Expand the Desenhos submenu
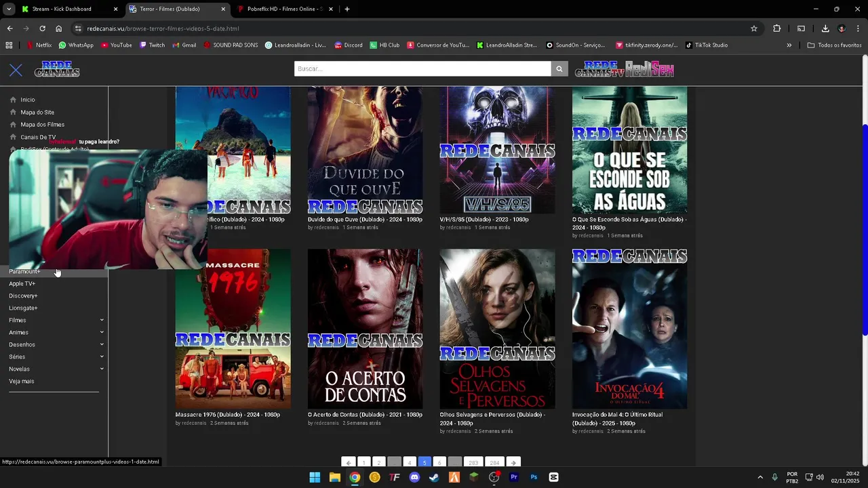The image size is (868, 488). click(102, 344)
